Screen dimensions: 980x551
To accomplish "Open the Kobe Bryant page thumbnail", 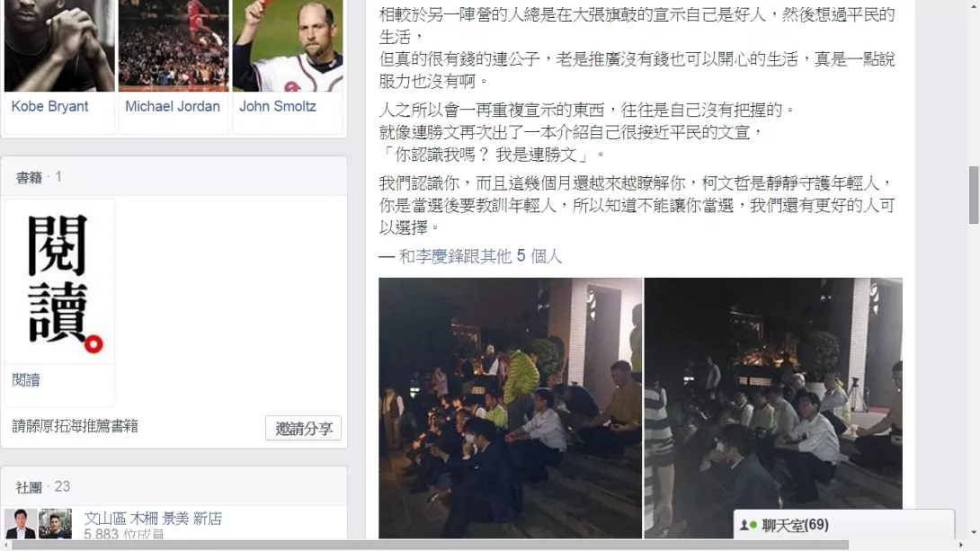I will point(59,46).
